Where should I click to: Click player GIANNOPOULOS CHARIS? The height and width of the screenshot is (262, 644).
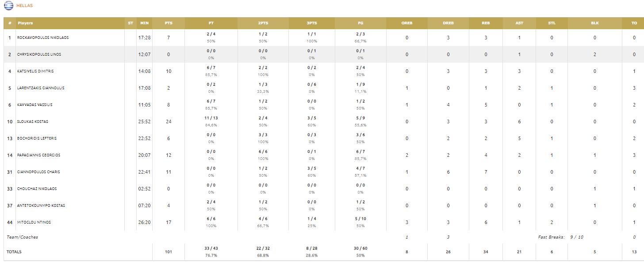pyautogui.click(x=38, y=172)
